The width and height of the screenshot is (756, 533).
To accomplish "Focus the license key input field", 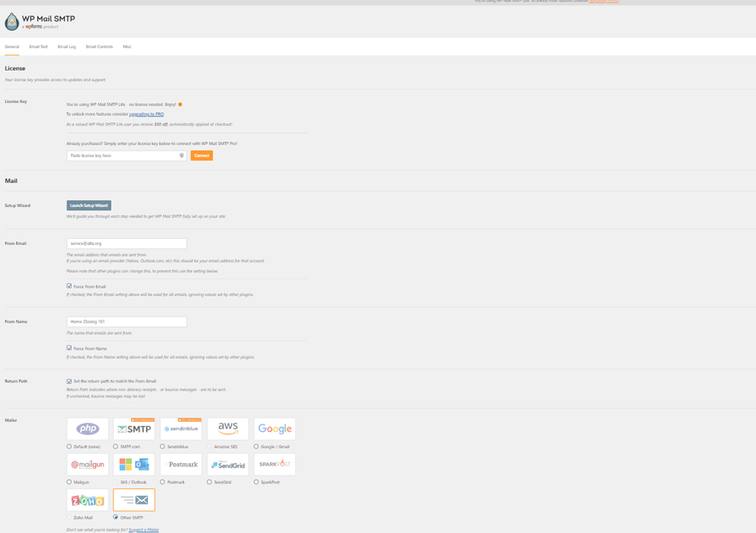I will click(126, 155).
